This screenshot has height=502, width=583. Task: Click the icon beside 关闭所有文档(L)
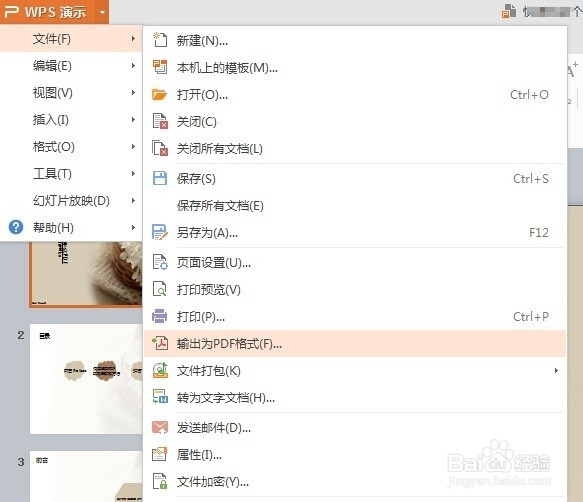tap(160, 148)
